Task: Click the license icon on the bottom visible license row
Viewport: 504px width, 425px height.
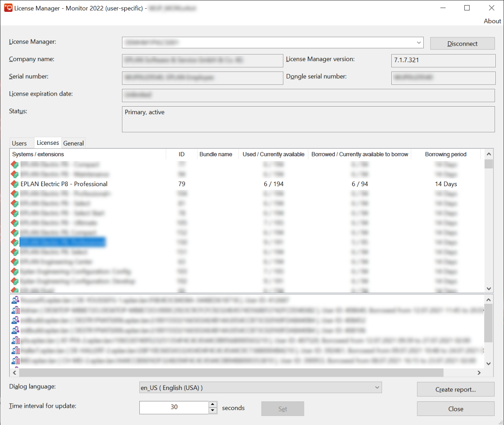Action: (x=15, y=290)
